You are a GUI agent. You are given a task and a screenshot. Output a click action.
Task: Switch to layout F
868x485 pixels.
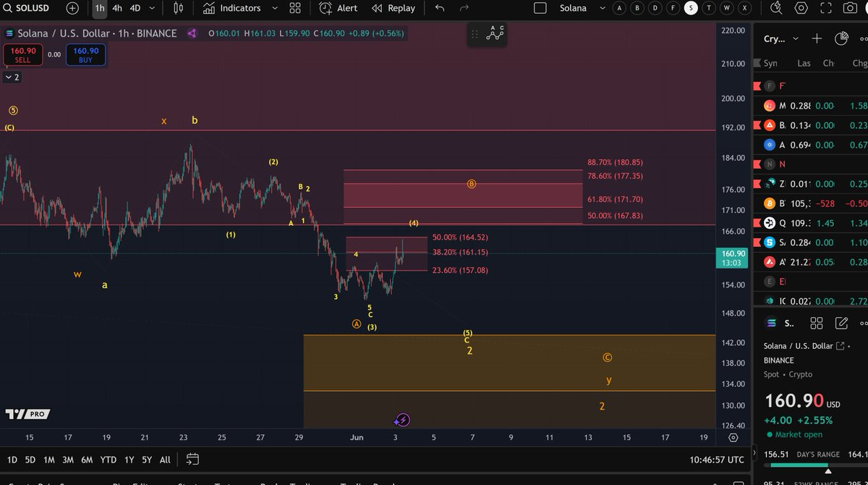click(x=673, y=8)
